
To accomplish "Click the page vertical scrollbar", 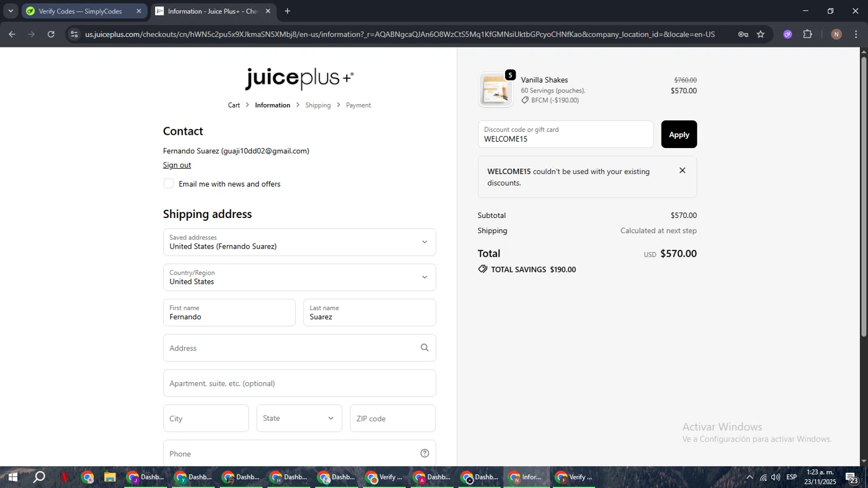I will pyautogui.click(x=864, y=197).
